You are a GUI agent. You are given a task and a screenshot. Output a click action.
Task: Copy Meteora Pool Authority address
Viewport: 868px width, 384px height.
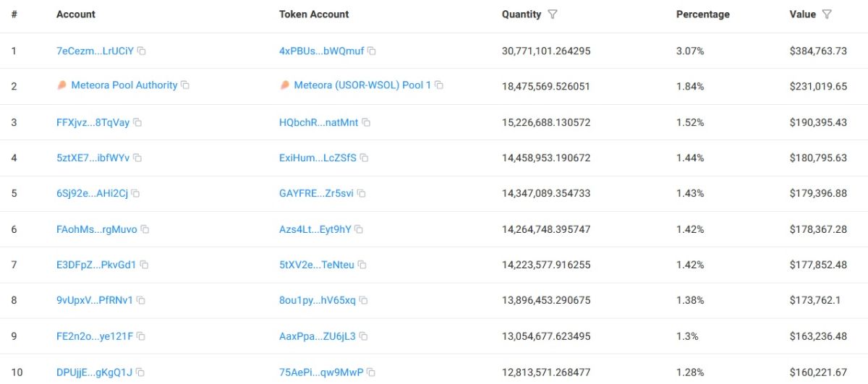coord(185,85)
